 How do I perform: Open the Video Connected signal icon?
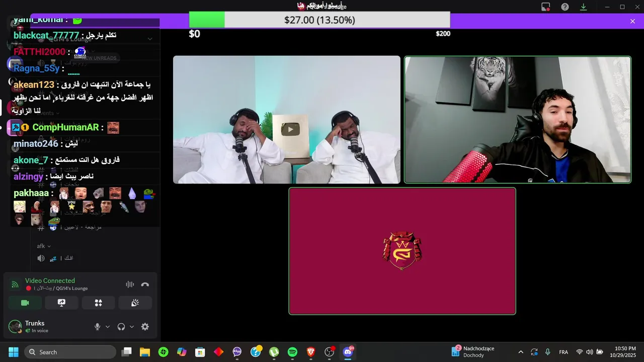15,285
